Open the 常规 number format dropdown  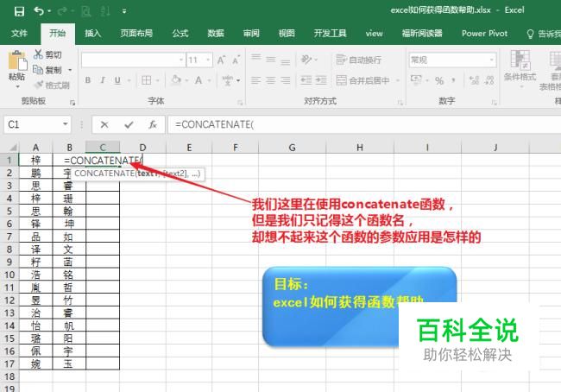pos(492,60)
